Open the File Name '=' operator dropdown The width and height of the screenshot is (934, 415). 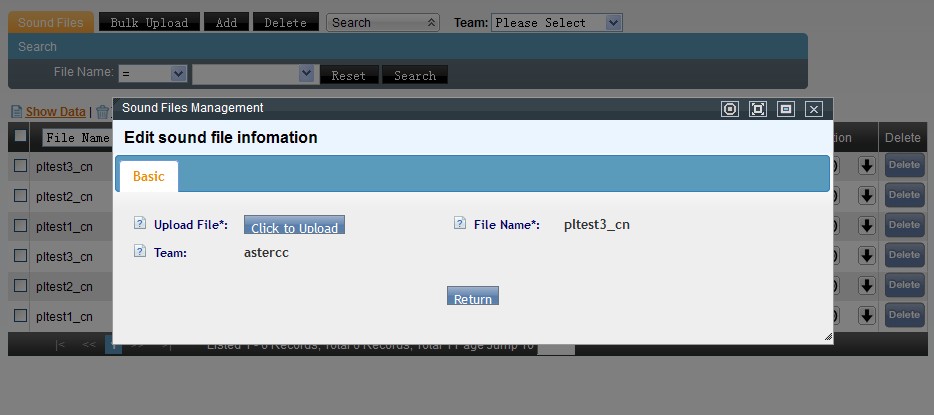click(152, 74)
